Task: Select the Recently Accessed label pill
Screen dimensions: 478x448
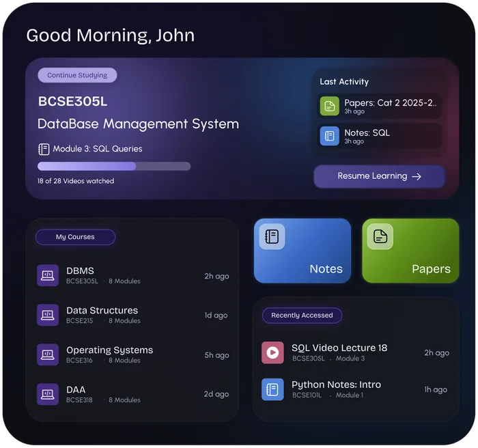Action: 302,316
